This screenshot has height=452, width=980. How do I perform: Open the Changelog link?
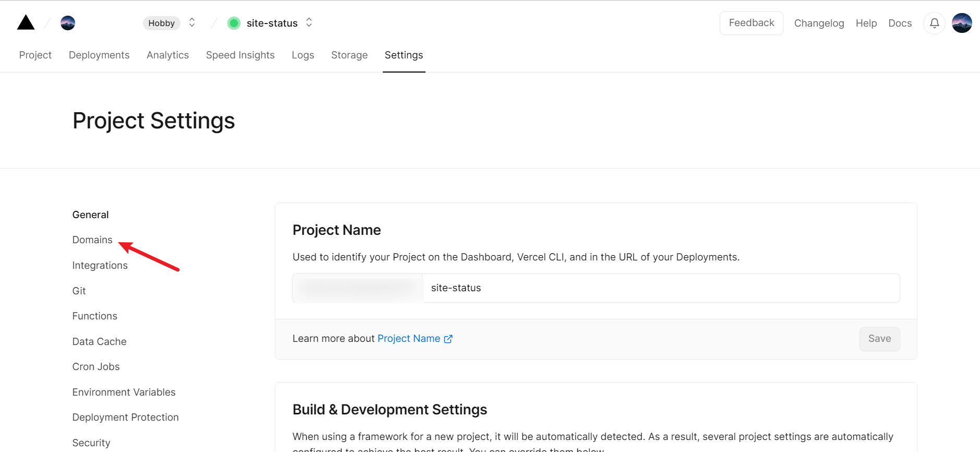[x=818, y=23]
